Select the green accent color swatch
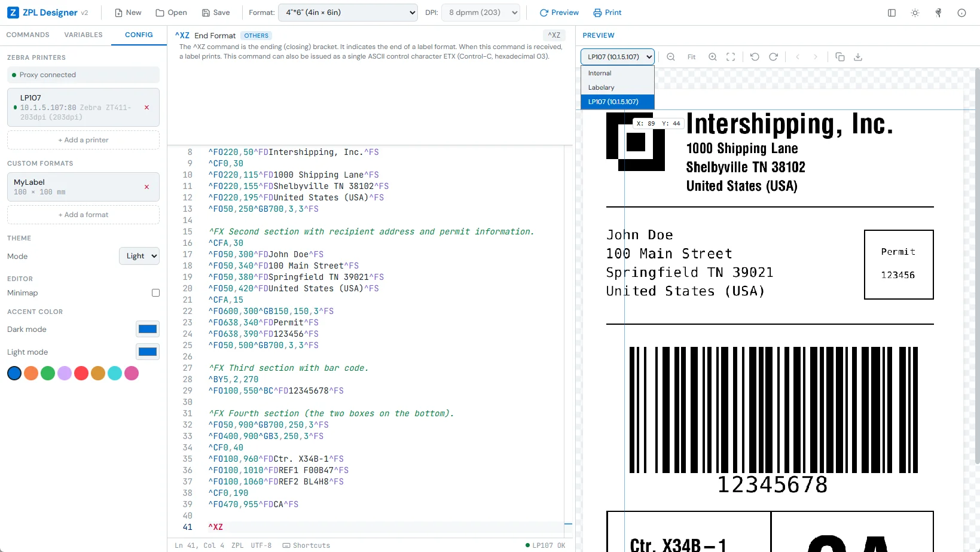 pos(48,373)
